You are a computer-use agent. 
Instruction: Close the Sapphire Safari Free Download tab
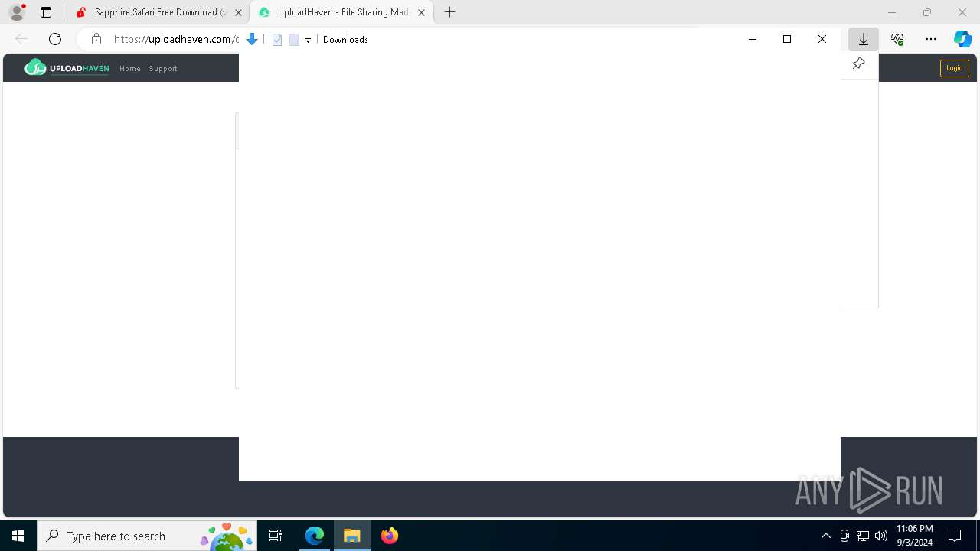[239, 12]
